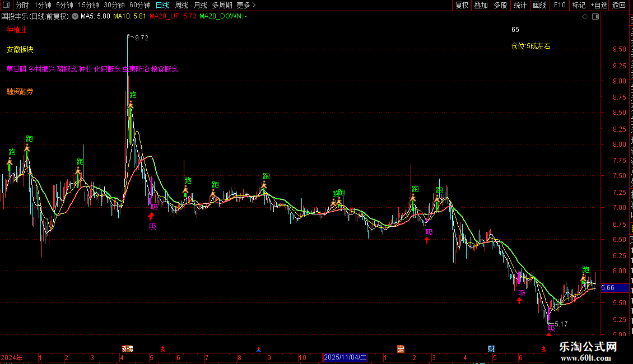Select the 60分钟 period
The width and height of the screenshot is (633, 364).
pyautogui.click(x=140, y=5)
